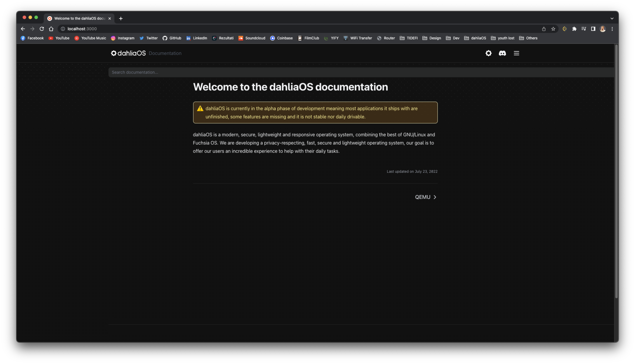Reload the current page
Viewport: 635px width, 364px height.
(x=42, y=29)
